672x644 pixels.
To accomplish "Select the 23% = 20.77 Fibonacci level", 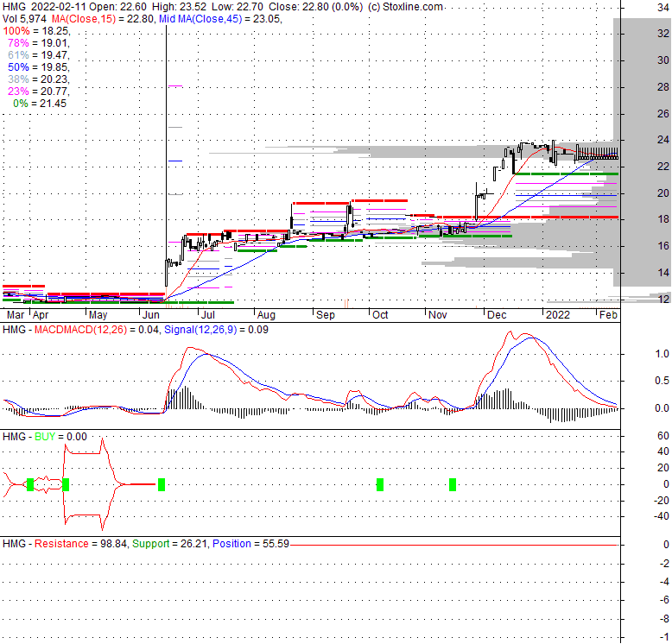I will click(x=39, y=92).
